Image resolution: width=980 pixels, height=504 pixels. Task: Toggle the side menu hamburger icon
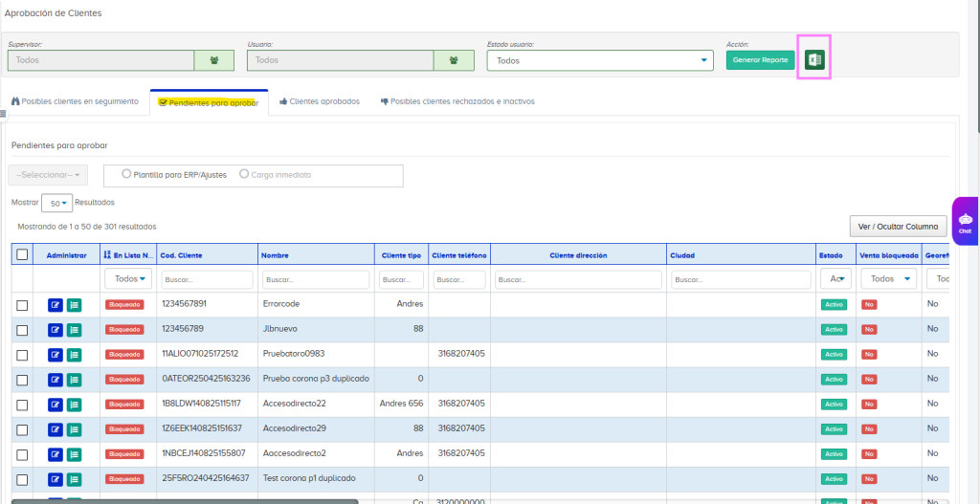(x=3, y=114)
